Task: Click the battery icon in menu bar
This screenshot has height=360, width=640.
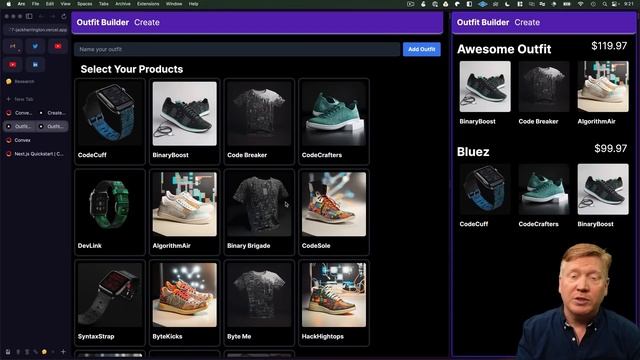Action: click(x=567, y=4)
